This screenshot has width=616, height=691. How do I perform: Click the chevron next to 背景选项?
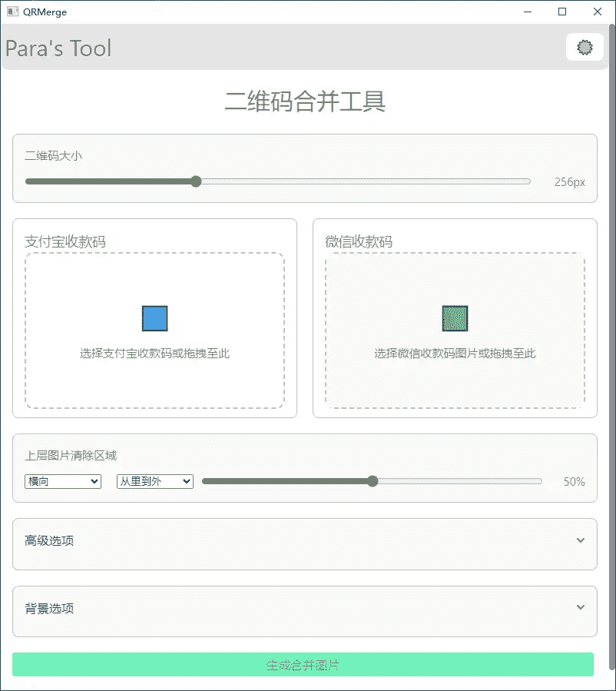coord(581,607)
